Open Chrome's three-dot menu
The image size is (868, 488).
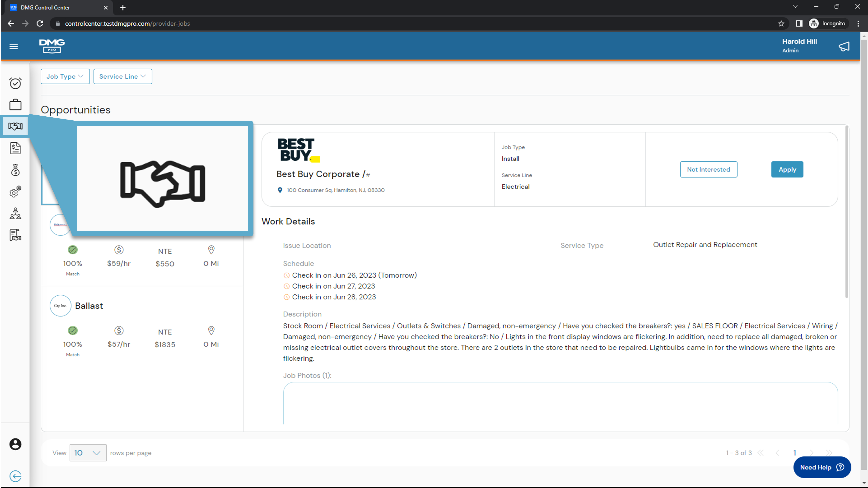click(858, 24)
